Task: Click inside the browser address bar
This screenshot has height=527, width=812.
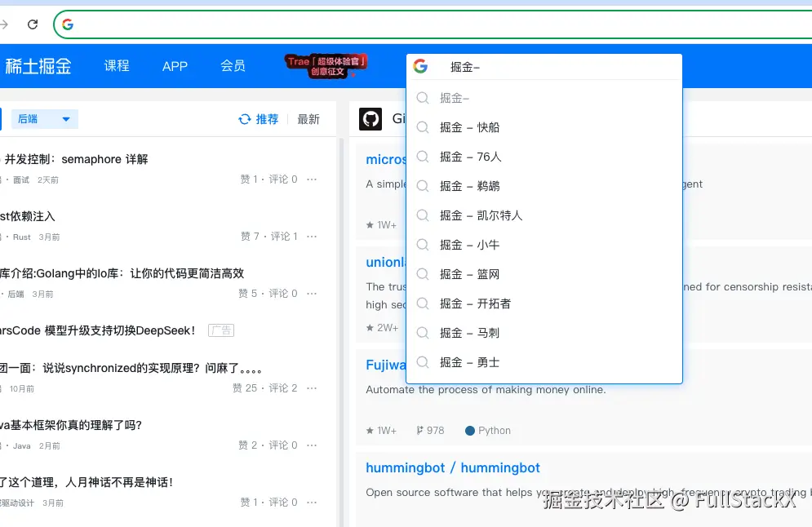Action: pos(326,24)
